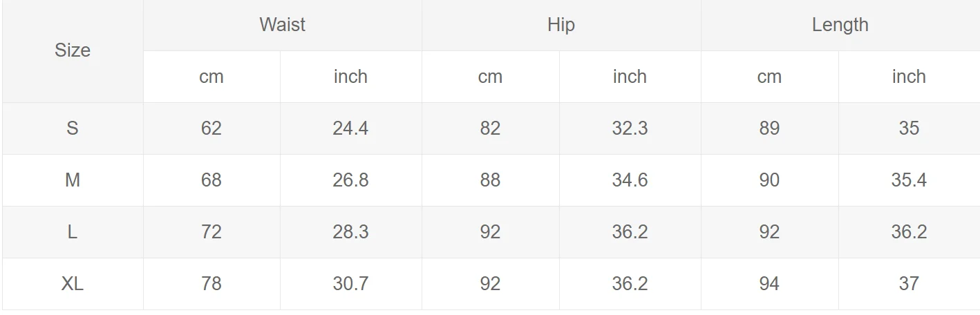Select length 89 cm cell
This screenshot has height=315, width=980.
point(770,128)
